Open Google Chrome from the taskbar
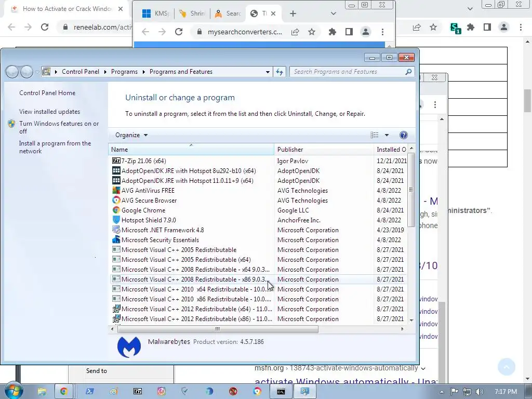The width and height of the screenshot is (532, 399). [x=64, y=392]
